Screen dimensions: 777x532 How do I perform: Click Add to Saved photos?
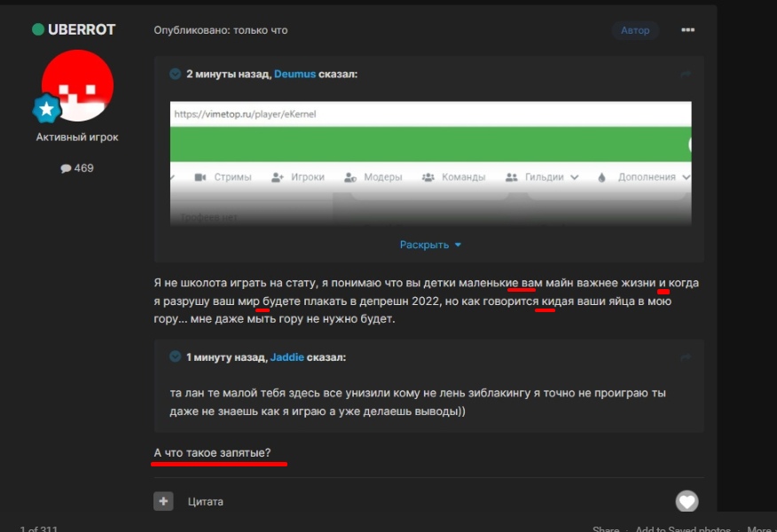coord(682,529)
